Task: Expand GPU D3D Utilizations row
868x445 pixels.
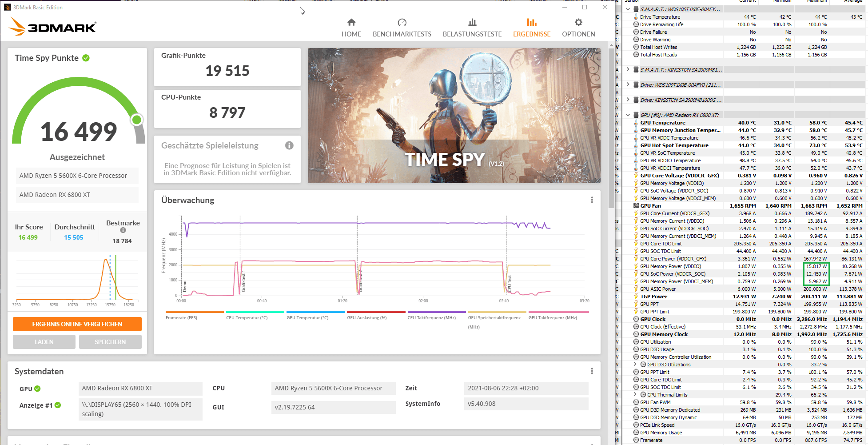Action: tap(635, 365)
